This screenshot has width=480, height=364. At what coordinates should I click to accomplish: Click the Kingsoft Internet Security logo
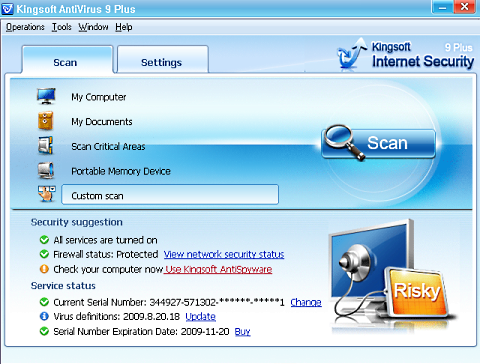coord(406,54)
